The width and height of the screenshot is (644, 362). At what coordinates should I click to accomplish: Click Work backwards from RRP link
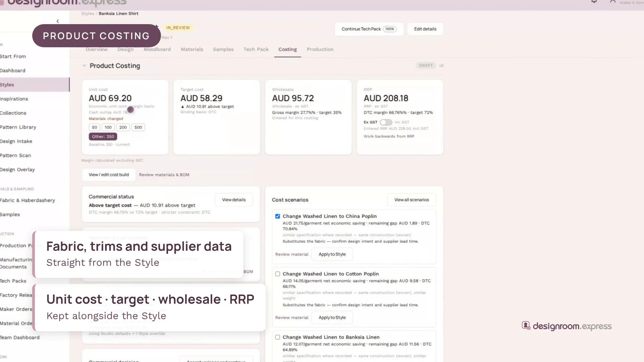(389, 136)
